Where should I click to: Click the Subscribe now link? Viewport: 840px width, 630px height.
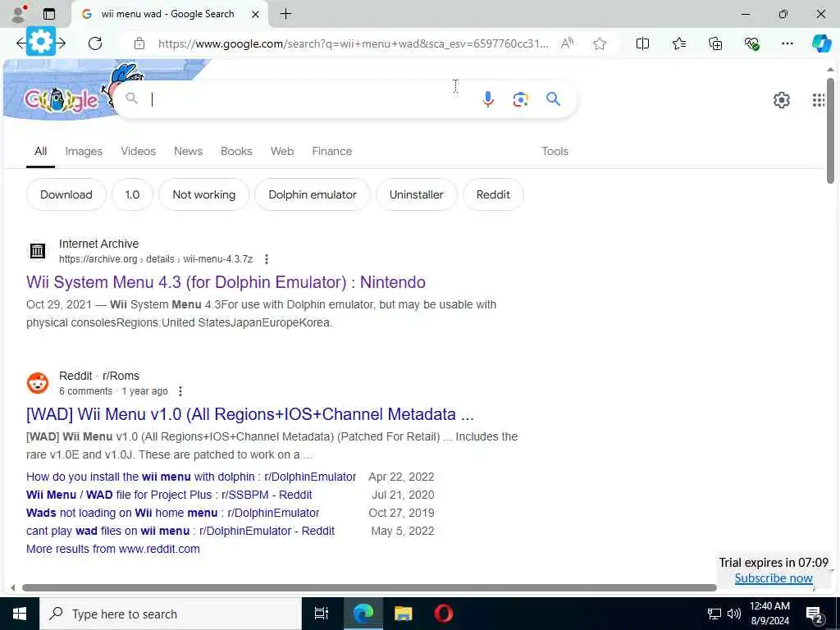[774, 578]
